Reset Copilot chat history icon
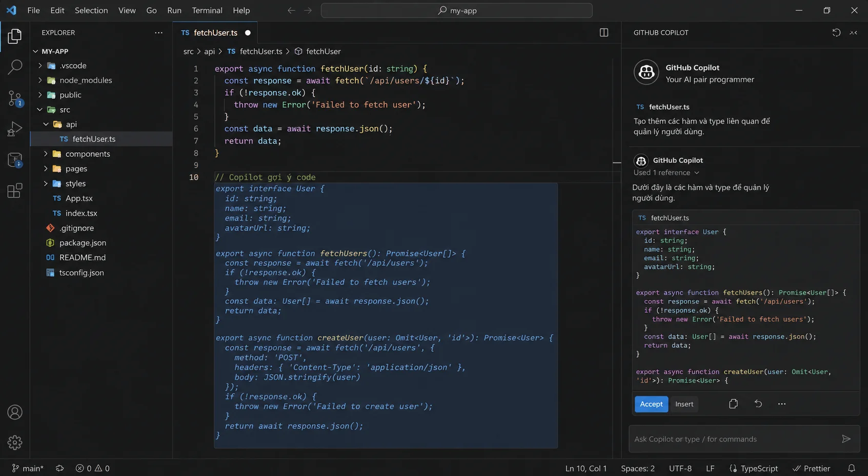The image size is (868, 476). tap(836, 32)
